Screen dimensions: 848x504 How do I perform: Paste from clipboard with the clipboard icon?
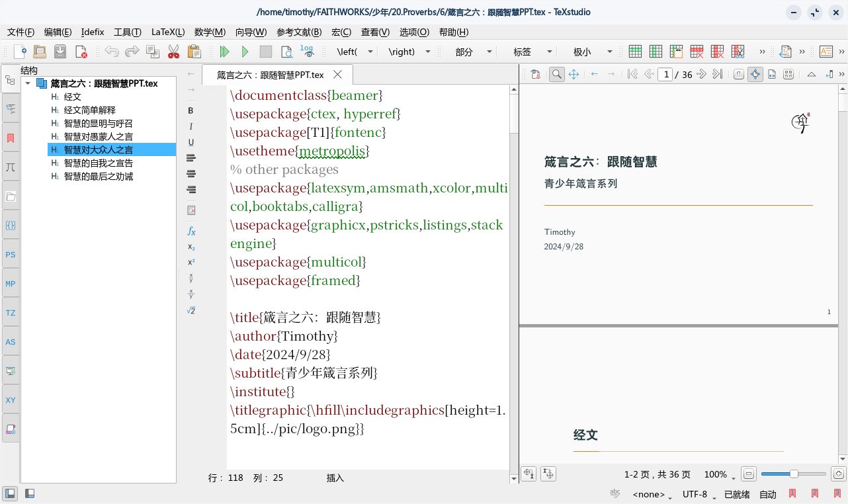[x=194, y=52]
